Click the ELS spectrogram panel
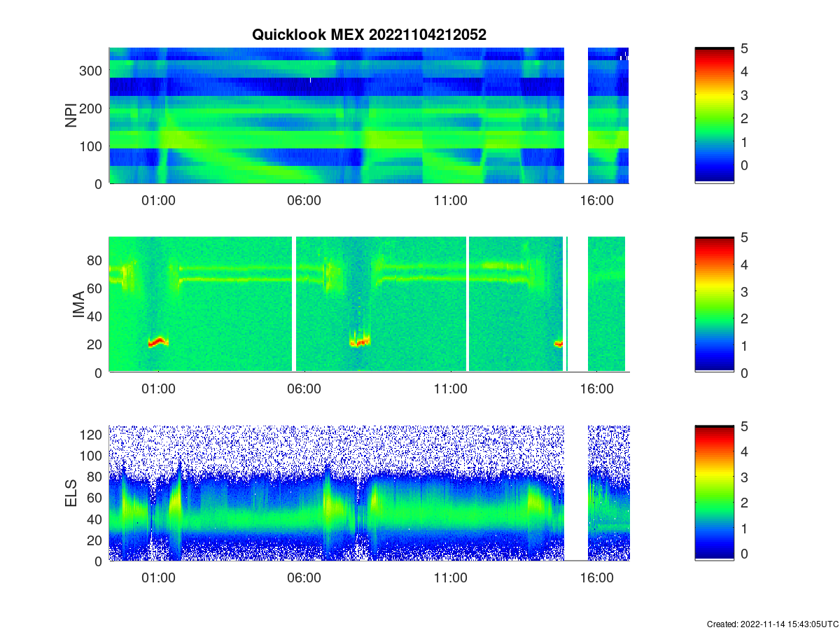This screenshot has width=840, height=630. point(369,493)
